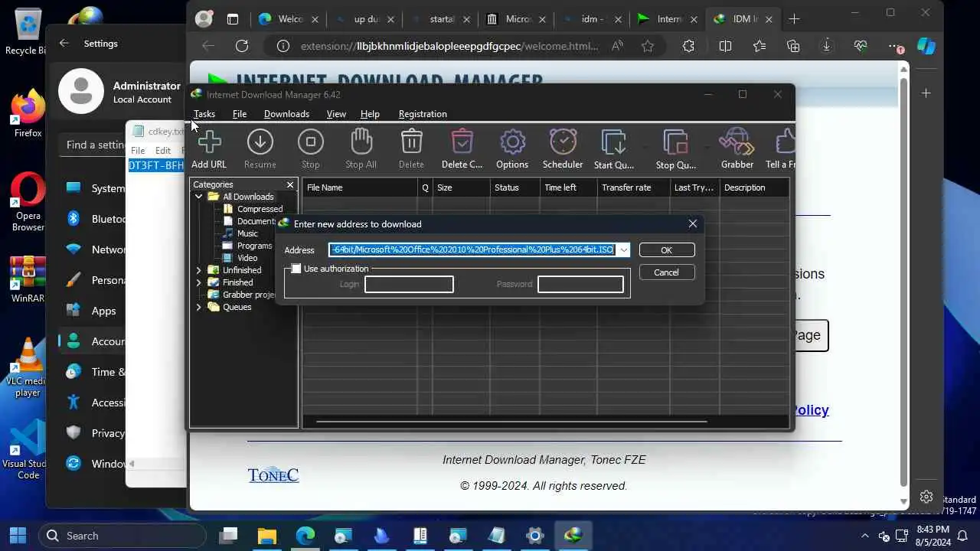
Task: Click the File Name column header
Action: (360, 187)
